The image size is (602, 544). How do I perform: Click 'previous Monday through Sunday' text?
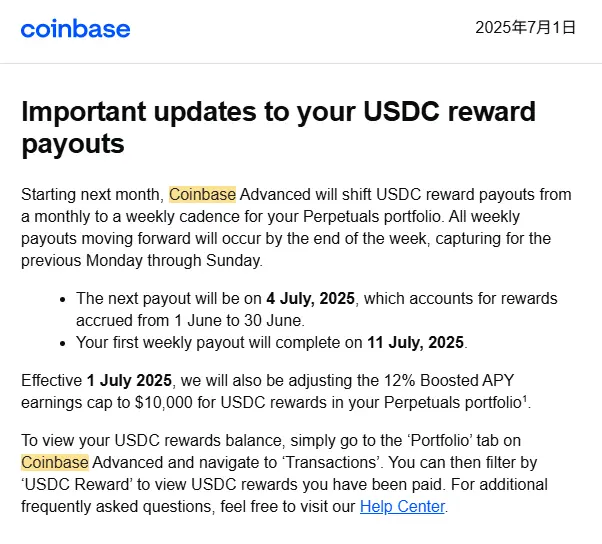point(141,260)
